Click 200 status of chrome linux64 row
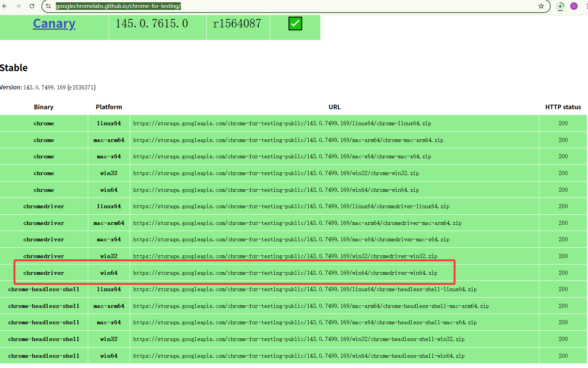 tap(563, 123)
